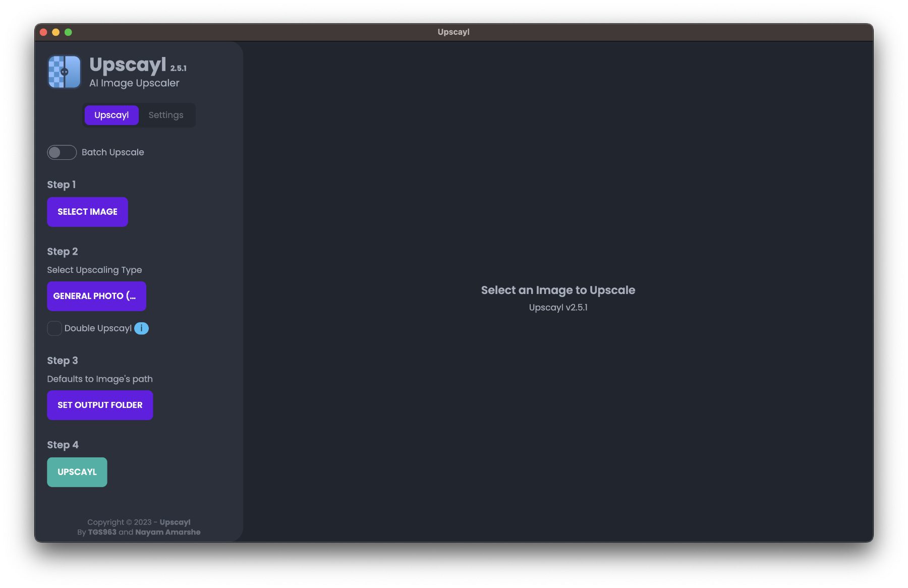The height and width of the screenshot is (588, 908).
Task: Click the 'Select an Image to Upscale' text
Action: (558, 290)
